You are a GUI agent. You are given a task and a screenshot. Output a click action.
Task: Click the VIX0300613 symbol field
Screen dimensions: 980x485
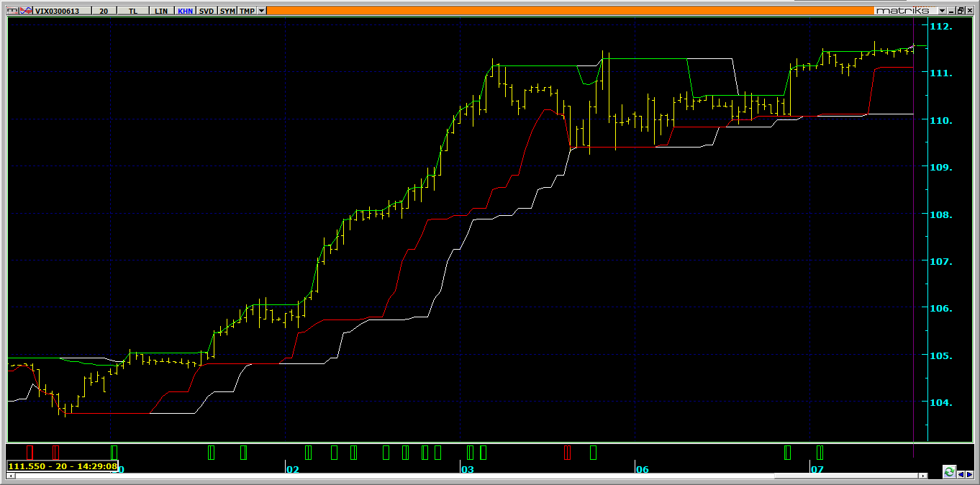[62, 11]
